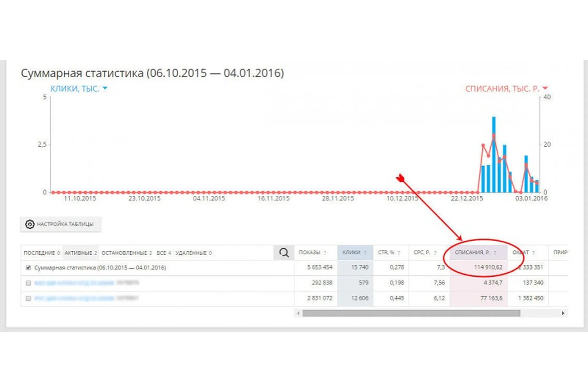Open the СПИСАНИЯ, ТЫС. Р. metric dropdown
Viewport: 588px width, 392px height.
[x=545, y=88]
